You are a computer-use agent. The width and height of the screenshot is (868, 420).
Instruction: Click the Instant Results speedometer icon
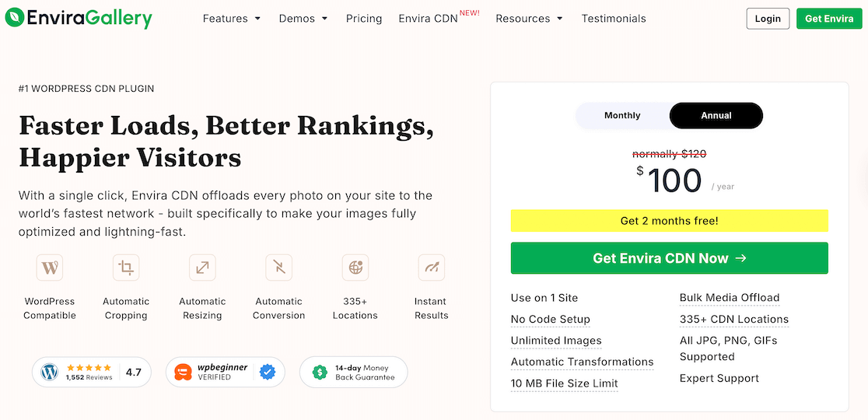pyautogui.click(x=432, y=268)
